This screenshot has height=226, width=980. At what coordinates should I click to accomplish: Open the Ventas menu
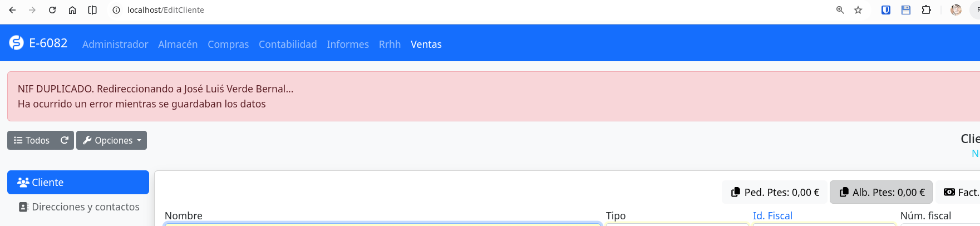pyautogui.click(x=426, y=44)
